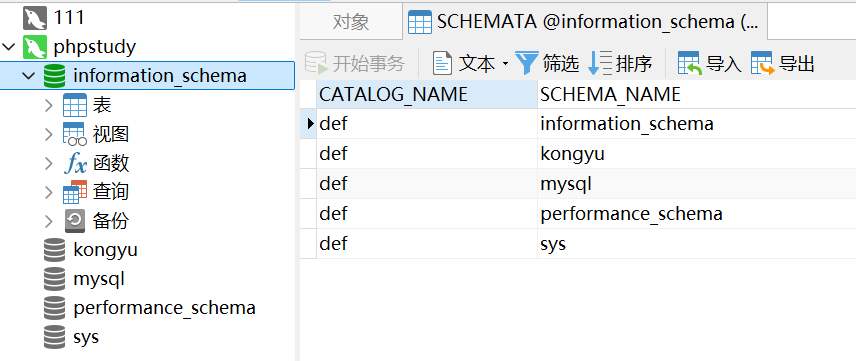Click the export icon 导出

point(762,63)
